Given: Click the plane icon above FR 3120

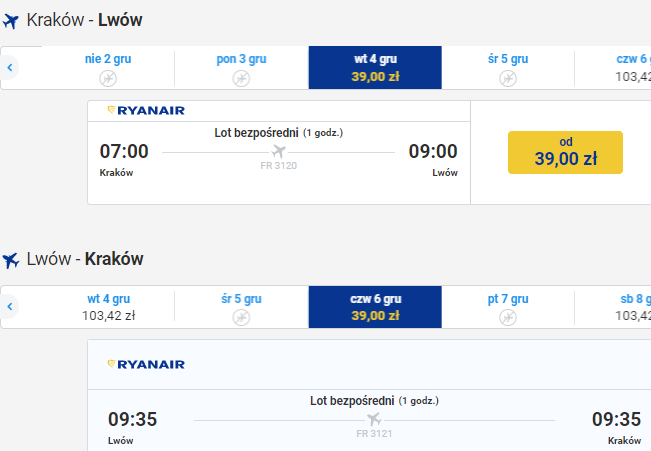Looking at the screenshot, I should [279, 151].
